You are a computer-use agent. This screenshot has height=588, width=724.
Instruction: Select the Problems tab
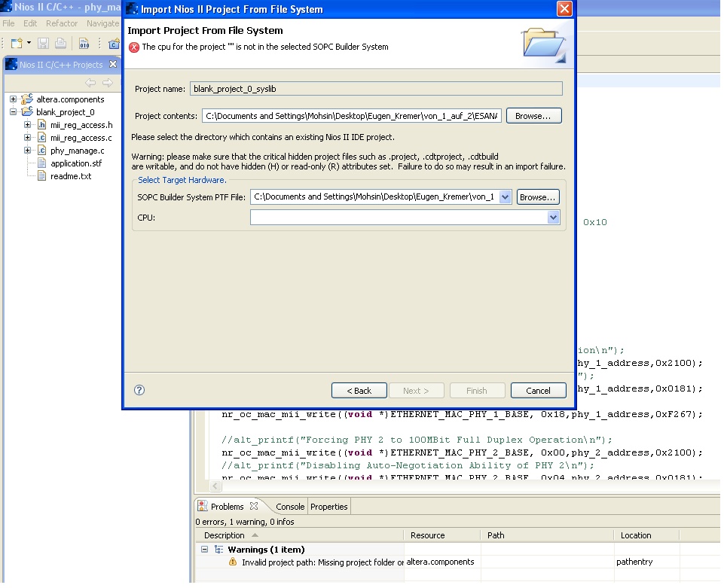(x=228, y=507)
